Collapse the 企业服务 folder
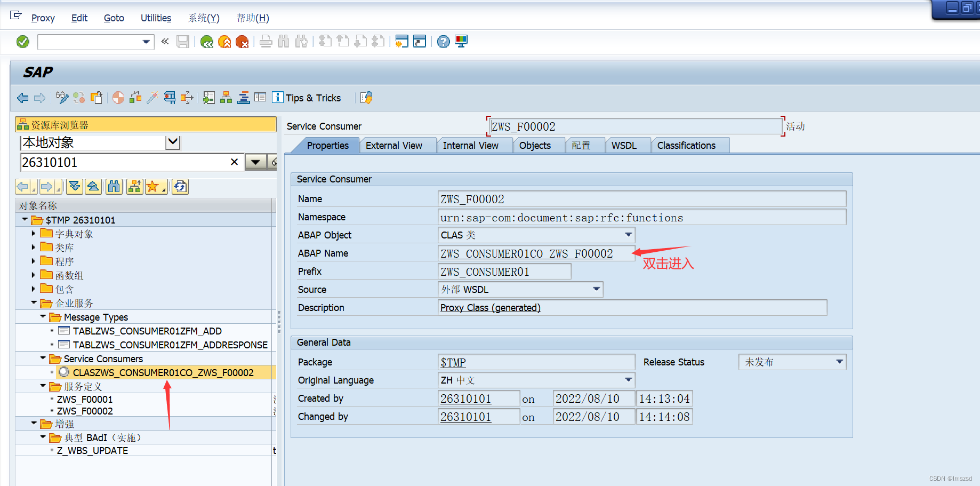The width and height of the screenshot is (980, 486). (x=34, y=302)
